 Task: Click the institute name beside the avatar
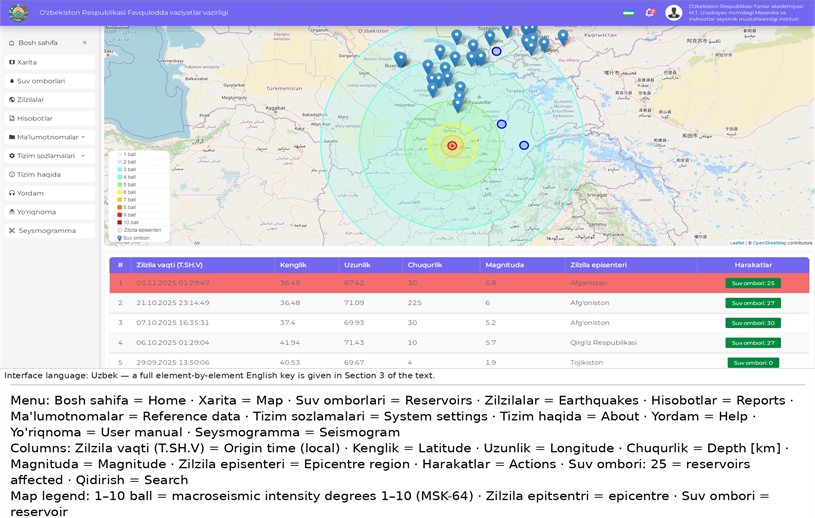pyautogui.click(x=746, y=12)
